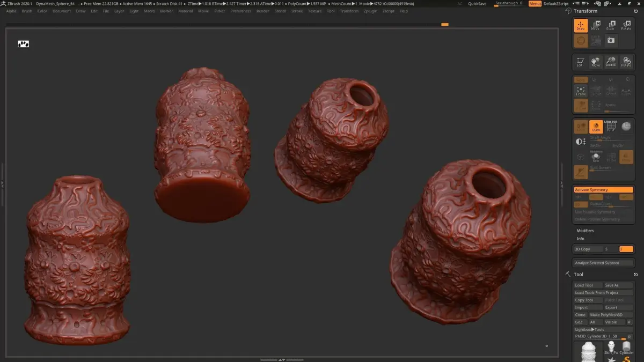Screen dimensions: 644x362
Task: Click the RadialCount slider
Action: click(611, 204)
